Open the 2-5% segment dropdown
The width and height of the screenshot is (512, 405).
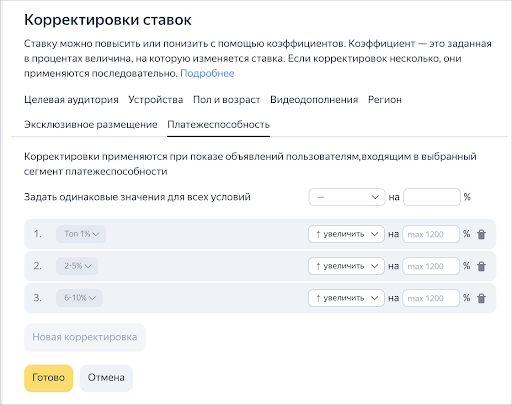[x=77, y=266]
